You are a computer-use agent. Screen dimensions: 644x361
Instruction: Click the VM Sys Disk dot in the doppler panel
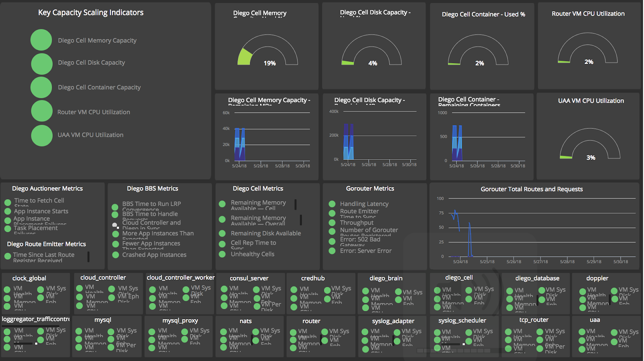[614, 291]
